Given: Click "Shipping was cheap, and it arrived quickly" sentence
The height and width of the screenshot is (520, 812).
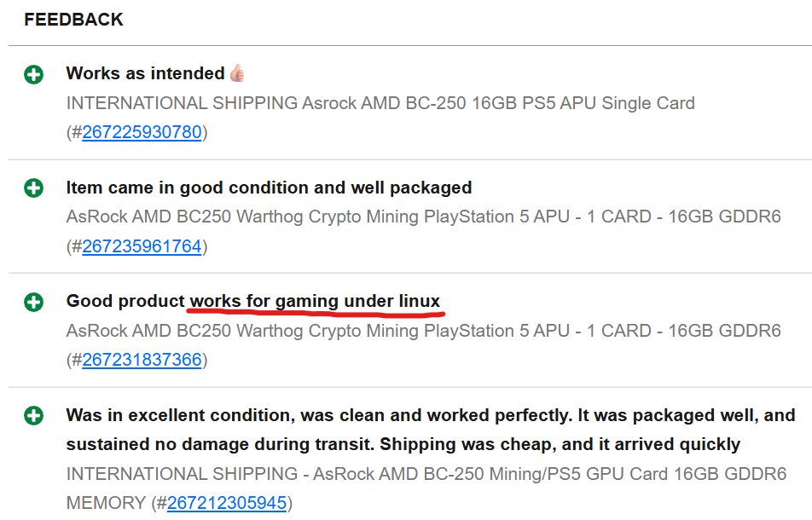Looking at the screenshot, I should point(560,444).
